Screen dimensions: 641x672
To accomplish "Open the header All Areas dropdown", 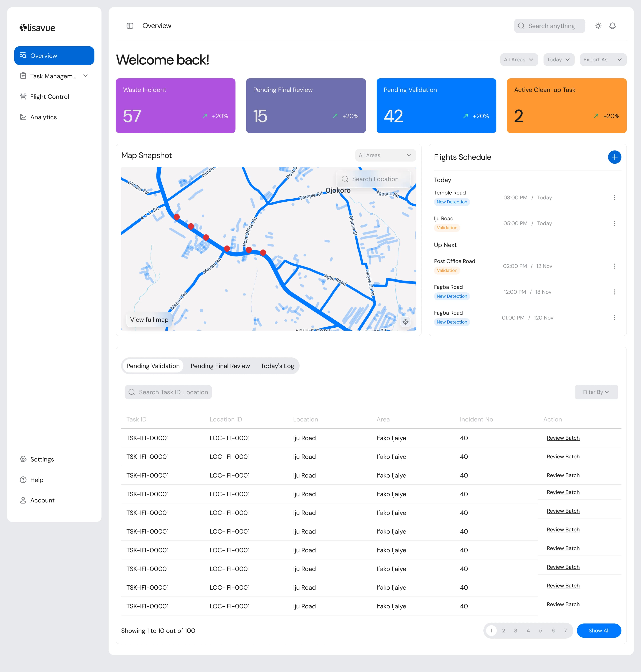I will pyautogui.click(x=518, y=59).
